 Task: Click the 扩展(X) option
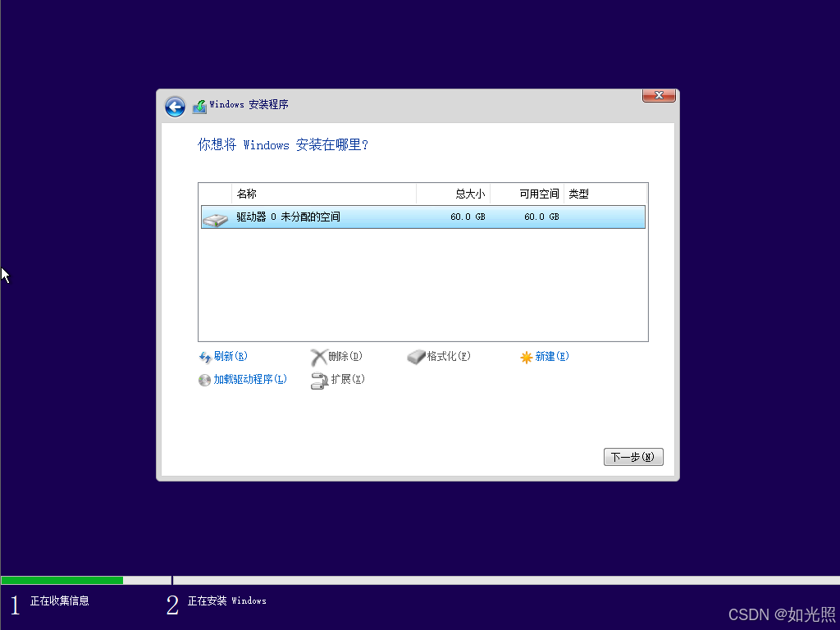(x=348, y=379)
